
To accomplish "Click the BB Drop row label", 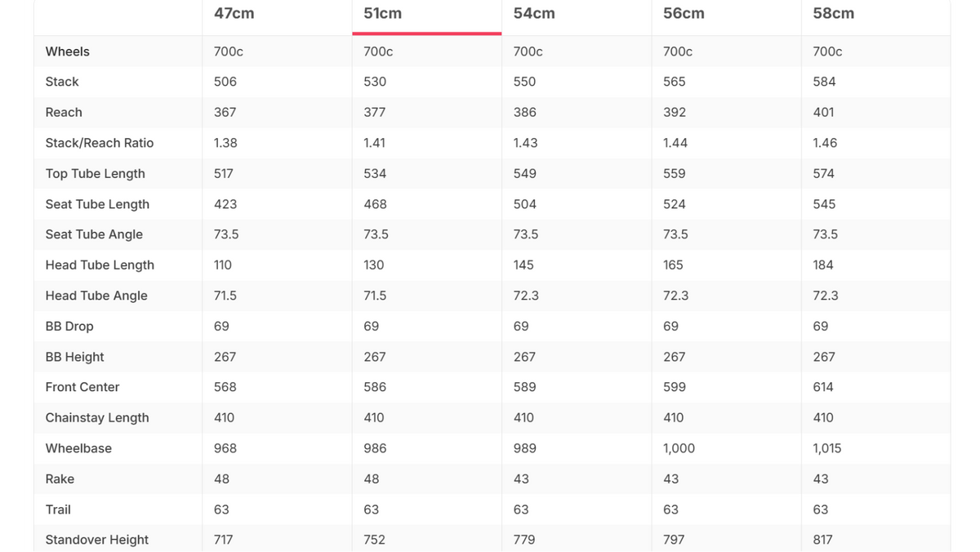I will coord(69,327).
